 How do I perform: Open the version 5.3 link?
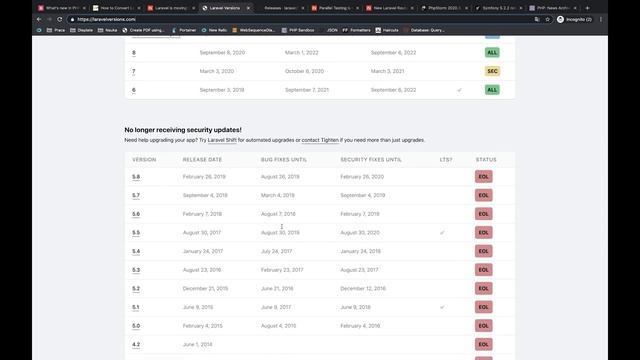136,270
